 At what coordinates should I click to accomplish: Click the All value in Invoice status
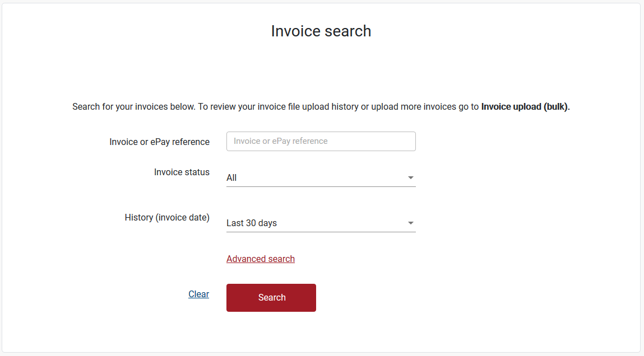point(231,177)
